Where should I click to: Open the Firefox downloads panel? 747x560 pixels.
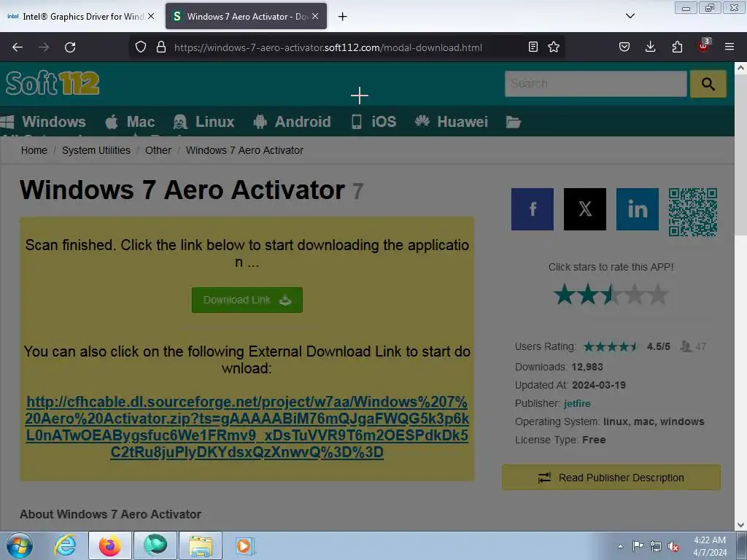point(650,47)
